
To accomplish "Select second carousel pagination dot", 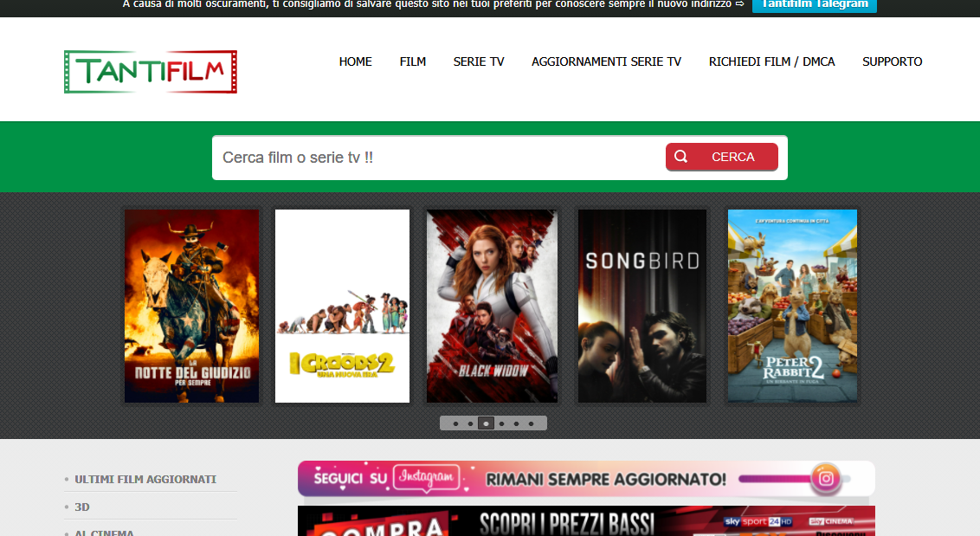I will (471, 423).
